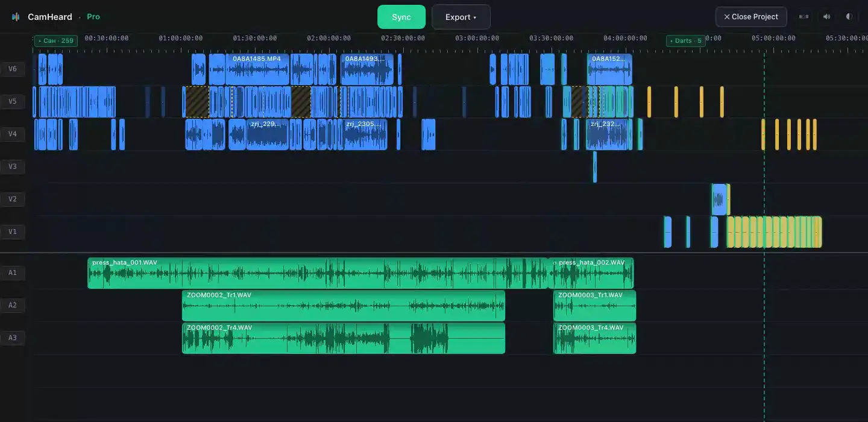Screen dimensions: 868x422
Task: Select the zrj_2305 clip on V4
Action: click(365, 134)
